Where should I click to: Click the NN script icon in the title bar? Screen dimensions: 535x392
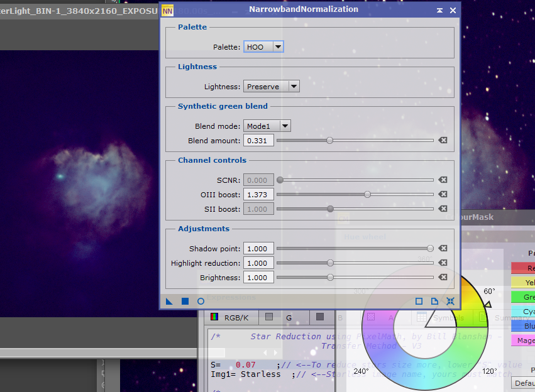click(x=167, y=11)
